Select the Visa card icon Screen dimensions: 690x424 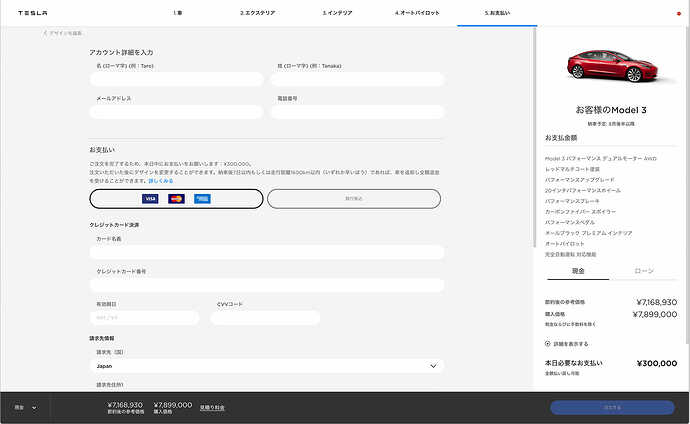pos(150,199)
